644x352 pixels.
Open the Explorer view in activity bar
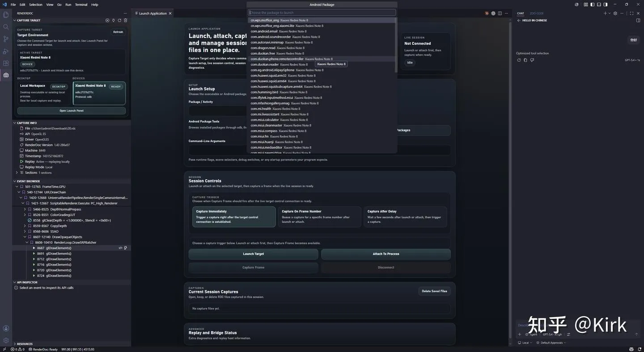[x=6, y=15]
